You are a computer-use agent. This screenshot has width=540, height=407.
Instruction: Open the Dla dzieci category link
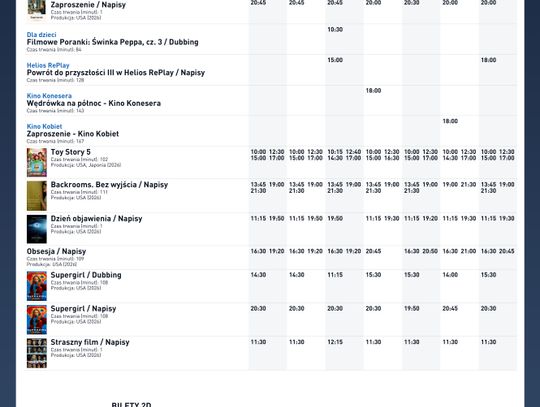pos(41,35)
